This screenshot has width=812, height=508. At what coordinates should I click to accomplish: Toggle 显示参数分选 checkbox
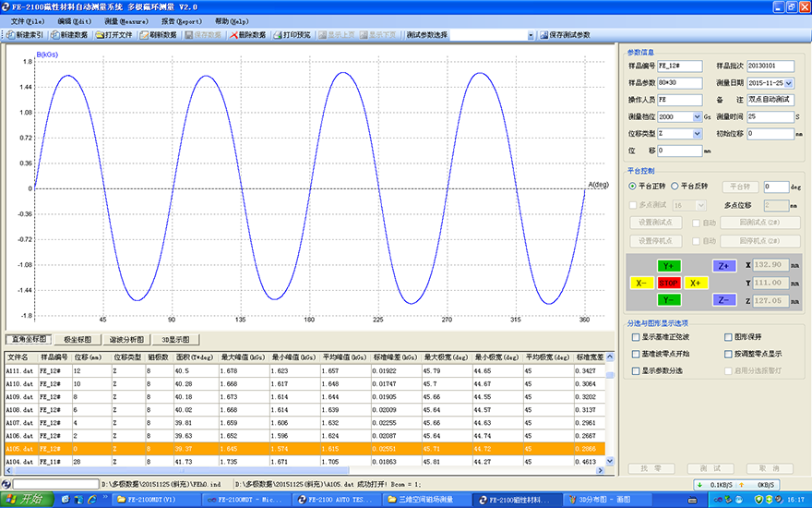(636, 370)
